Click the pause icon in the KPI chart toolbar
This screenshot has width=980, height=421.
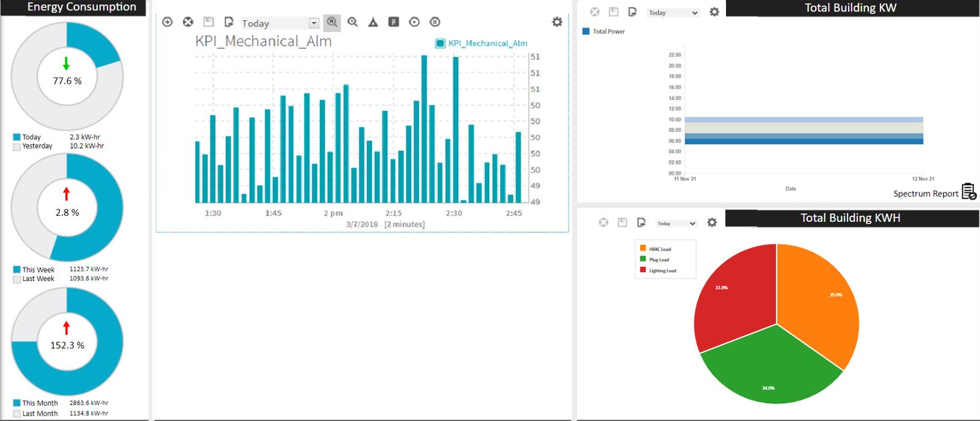pos(435,22)
